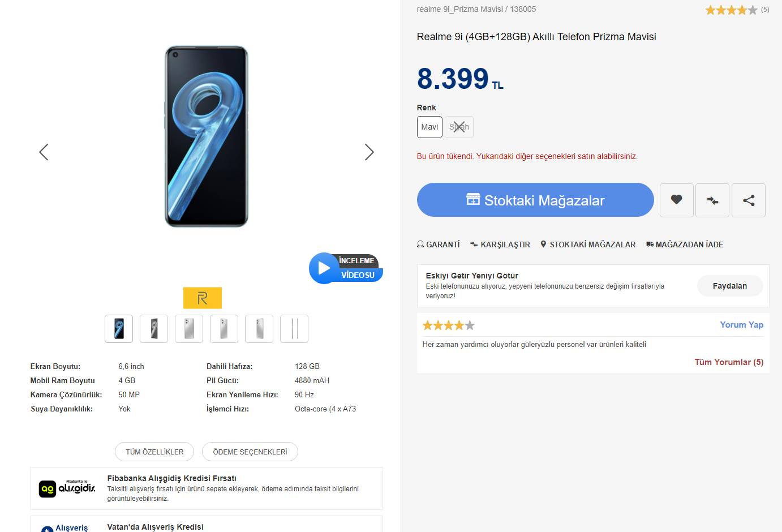Expand ÖDEME SEÇENEKLERİ options
This screenshot has height=532, width=782.
click(250, 452)
